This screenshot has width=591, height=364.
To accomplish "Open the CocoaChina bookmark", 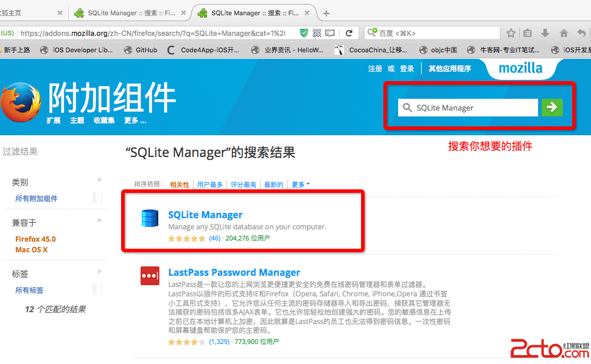I will point(371,50).
